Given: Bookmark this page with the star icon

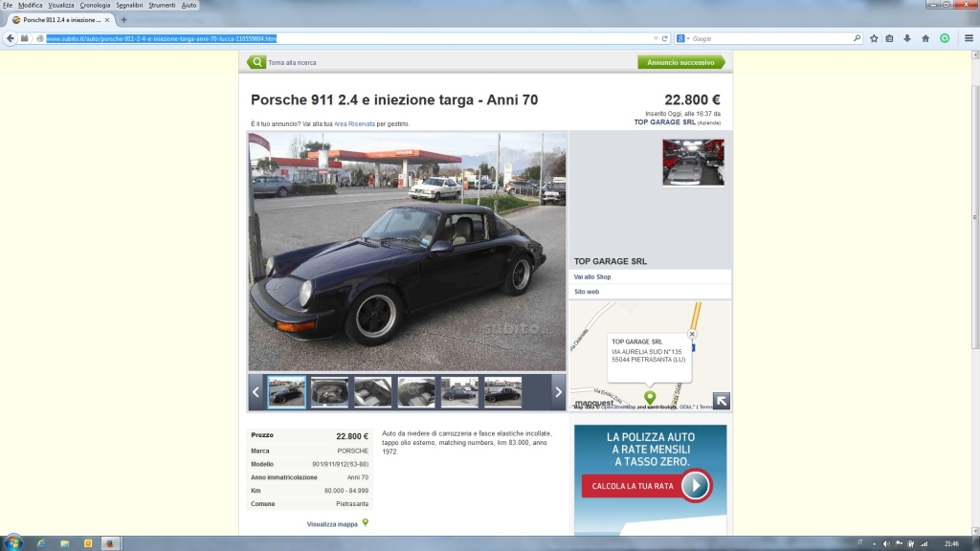Looking at the screenshot, I should point(874,38).
